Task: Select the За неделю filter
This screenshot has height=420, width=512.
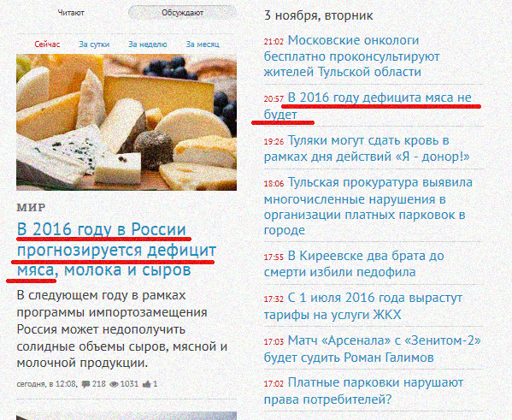Action: (148, 44)
